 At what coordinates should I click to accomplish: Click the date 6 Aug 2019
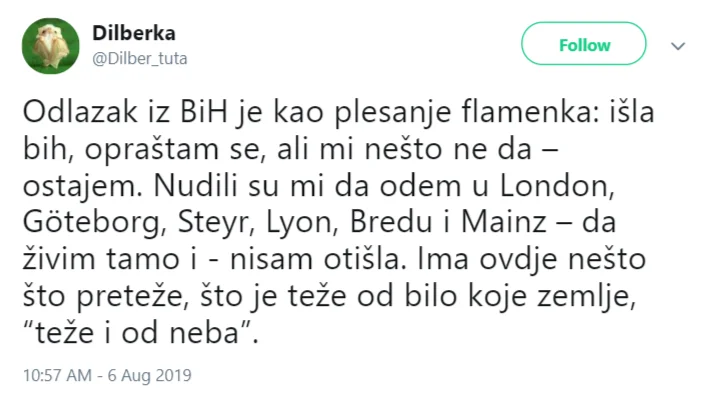(149, 375)
